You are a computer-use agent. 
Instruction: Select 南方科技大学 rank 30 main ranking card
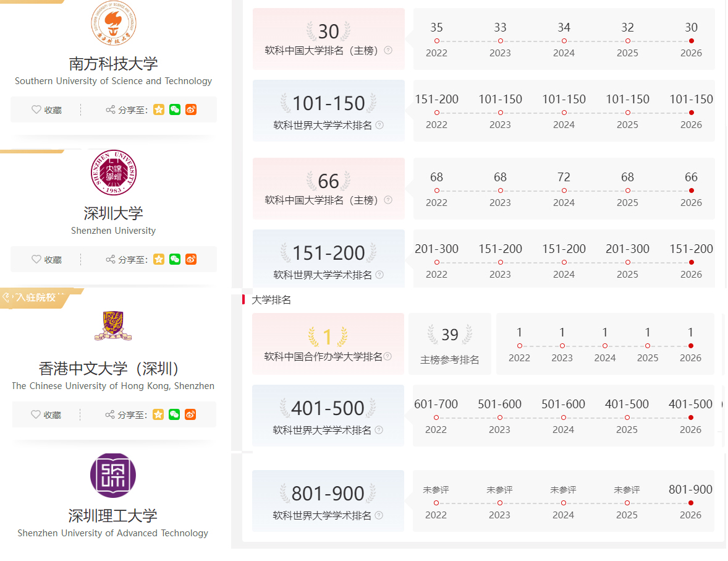(x=329, y=39)
